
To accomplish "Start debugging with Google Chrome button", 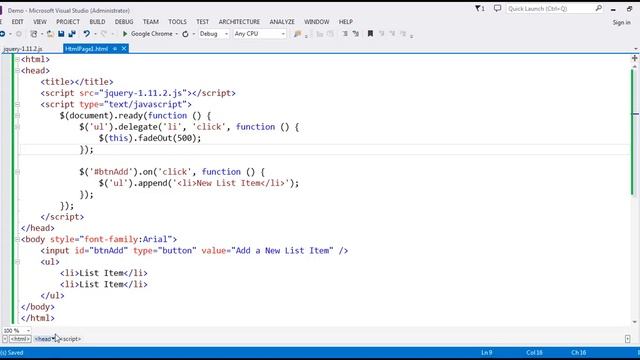I will (x=147, y=34).
